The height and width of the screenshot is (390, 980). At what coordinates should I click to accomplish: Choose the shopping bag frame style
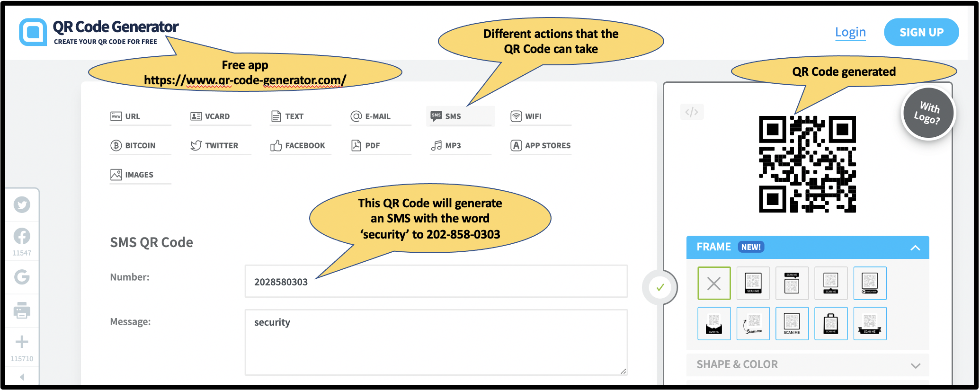coord(831,324)
